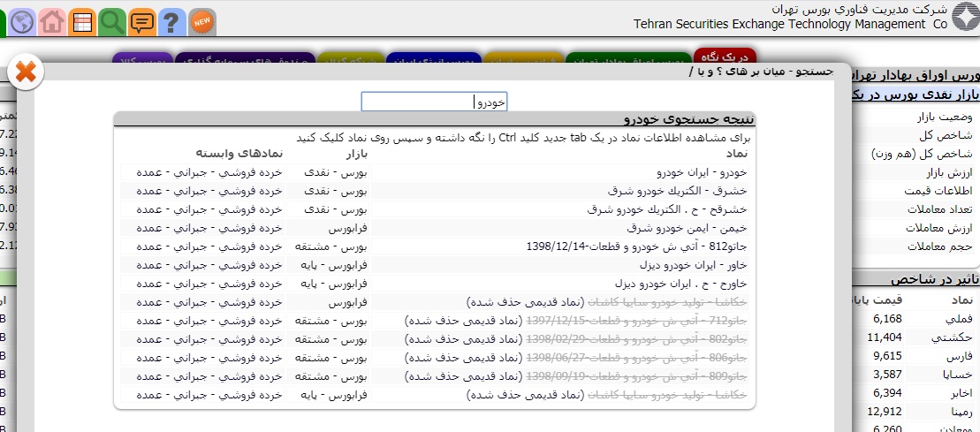Open deleted symbol جاتو712 dated 1397/12/15

pos(637,322)
